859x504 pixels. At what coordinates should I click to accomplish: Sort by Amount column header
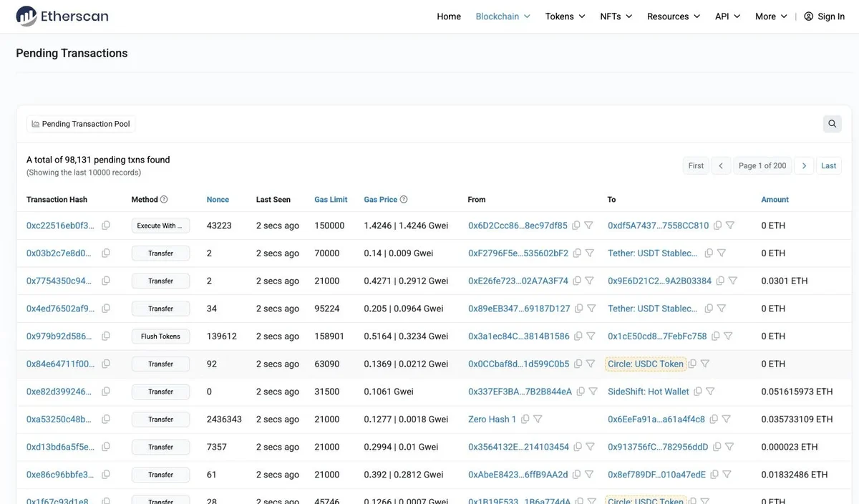[x=775, y=200]
